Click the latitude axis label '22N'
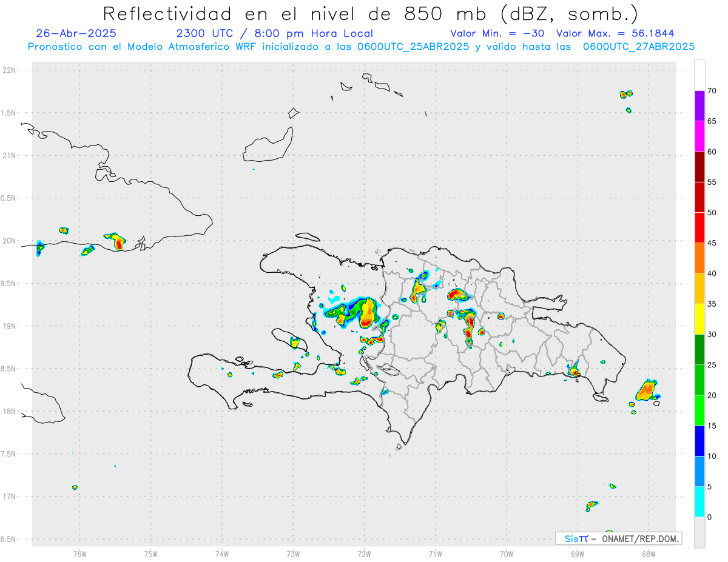 point(10,70)
